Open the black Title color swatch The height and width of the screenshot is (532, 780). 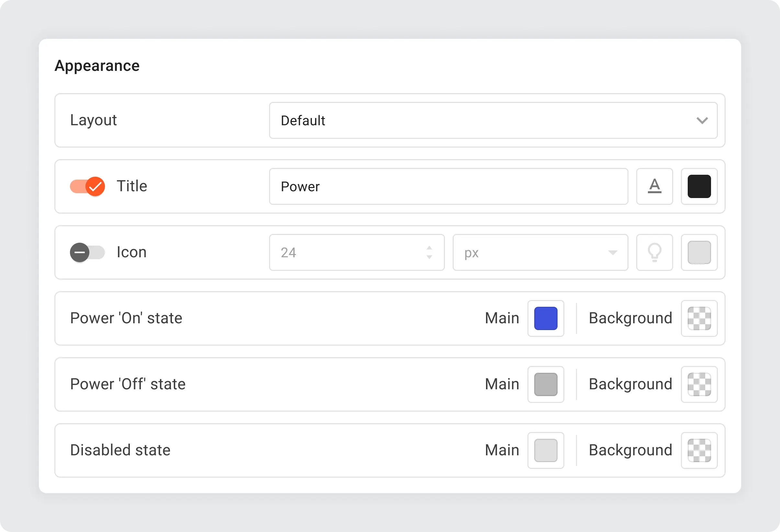coord(699,186)
